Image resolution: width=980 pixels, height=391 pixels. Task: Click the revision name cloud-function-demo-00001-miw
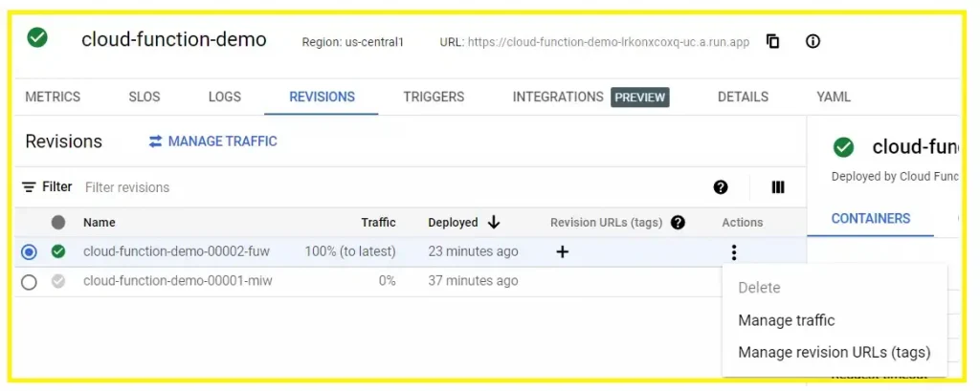tap(177, 281)
